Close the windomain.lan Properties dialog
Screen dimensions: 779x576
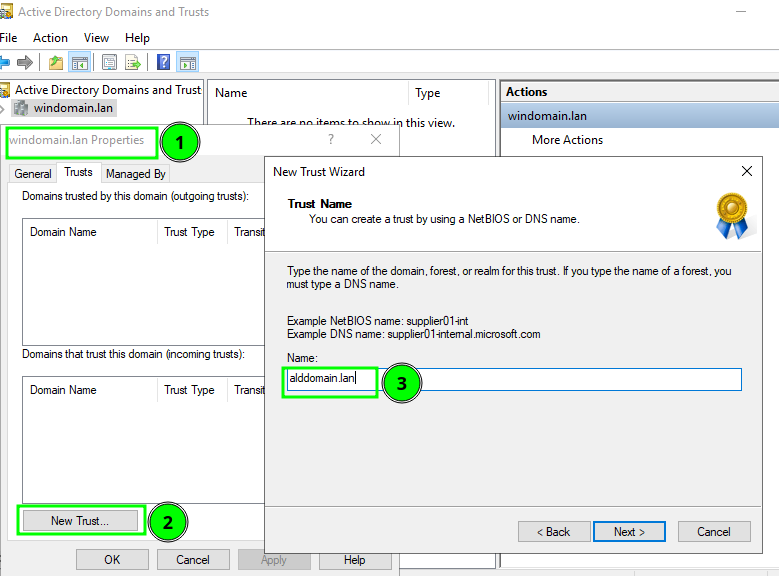click(376, 139)
